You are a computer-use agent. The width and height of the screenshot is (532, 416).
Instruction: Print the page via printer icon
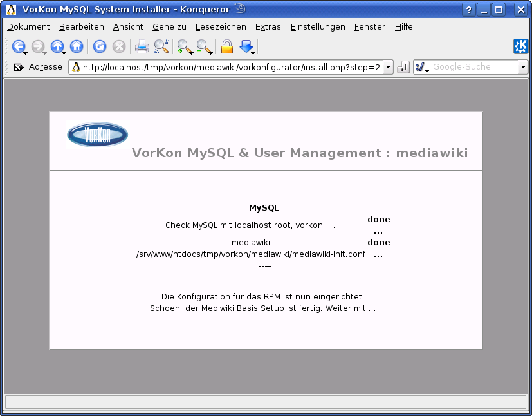[x=142, y=46]
